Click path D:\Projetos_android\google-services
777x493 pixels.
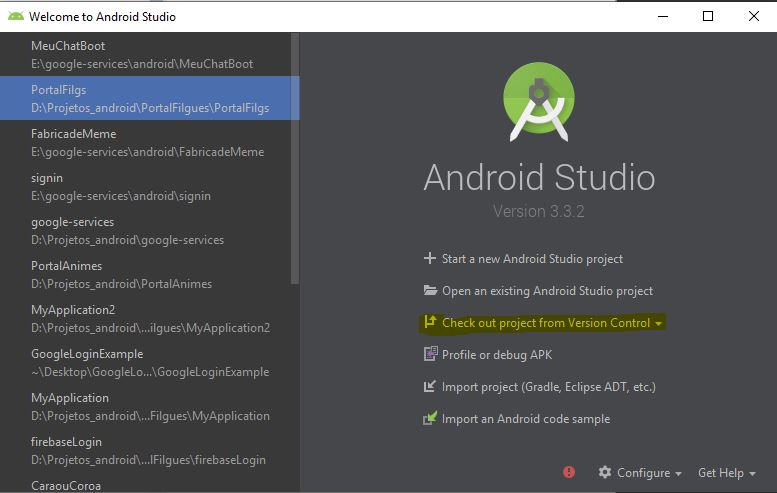(127, 240)
